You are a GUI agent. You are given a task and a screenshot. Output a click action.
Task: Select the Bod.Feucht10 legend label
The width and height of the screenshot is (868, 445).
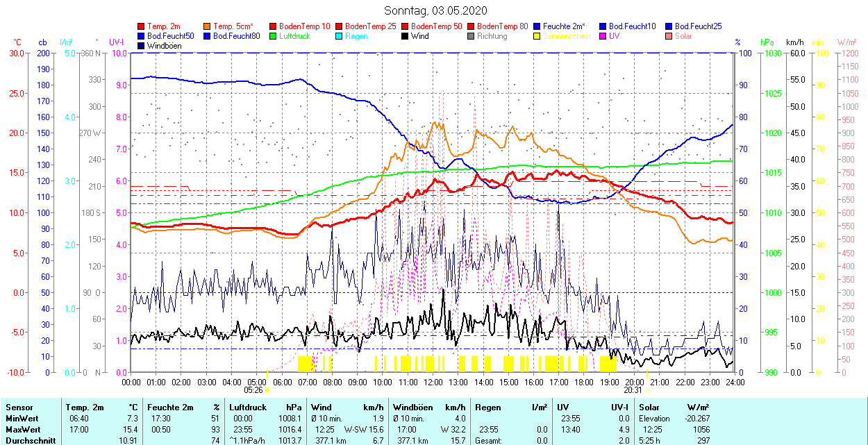pos(633,26)
